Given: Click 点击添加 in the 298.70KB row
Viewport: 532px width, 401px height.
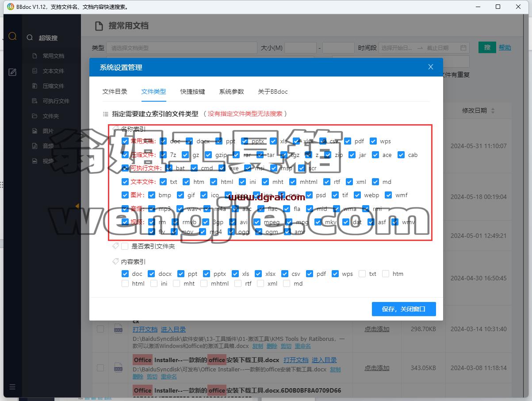Looking at the screenshot, I should 377,329.
